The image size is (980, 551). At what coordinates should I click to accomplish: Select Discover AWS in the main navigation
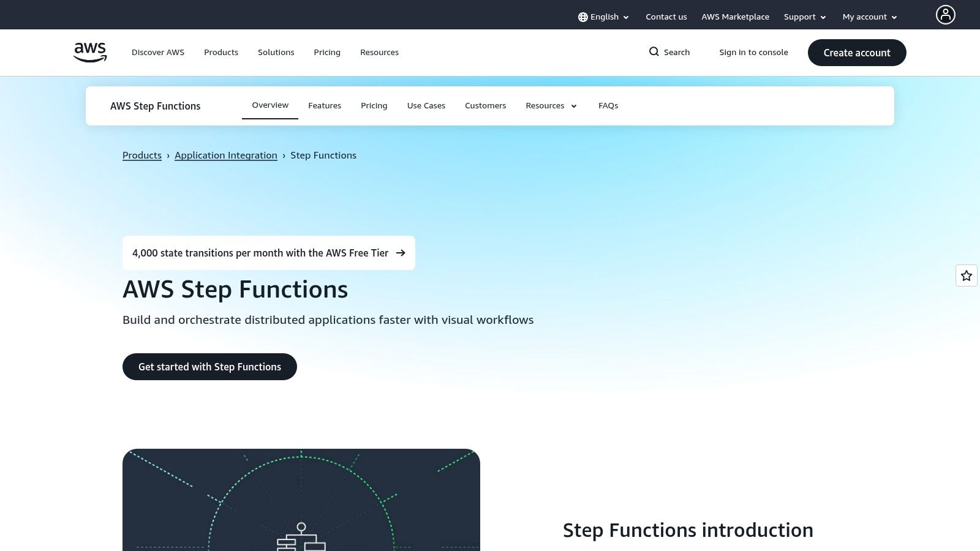pyautogui.click(x=158, y=52)
